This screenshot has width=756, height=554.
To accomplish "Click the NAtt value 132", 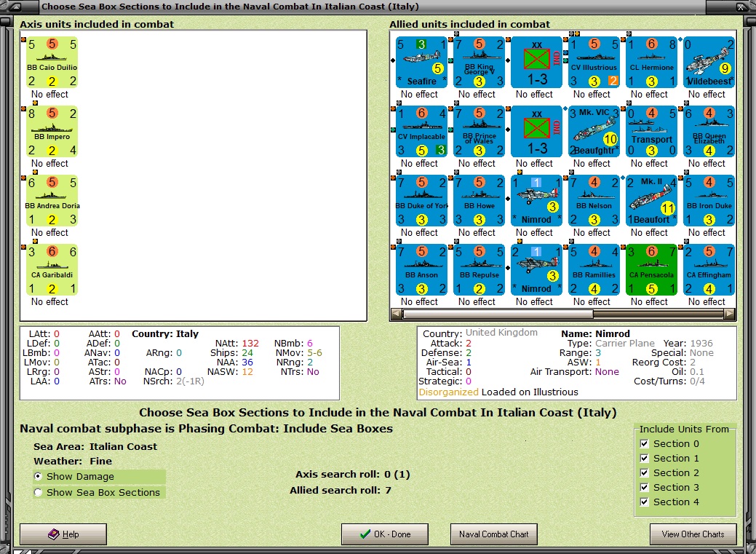I will 250,343.
